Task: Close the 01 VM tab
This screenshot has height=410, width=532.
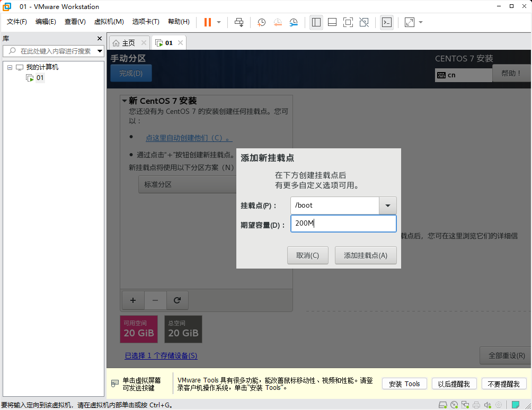Action: coord(181,43)
